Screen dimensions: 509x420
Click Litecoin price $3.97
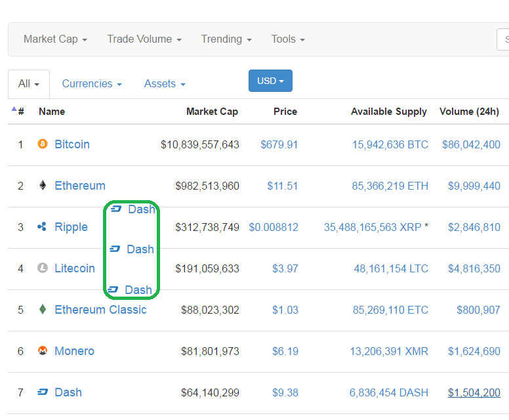pos(285,268)
